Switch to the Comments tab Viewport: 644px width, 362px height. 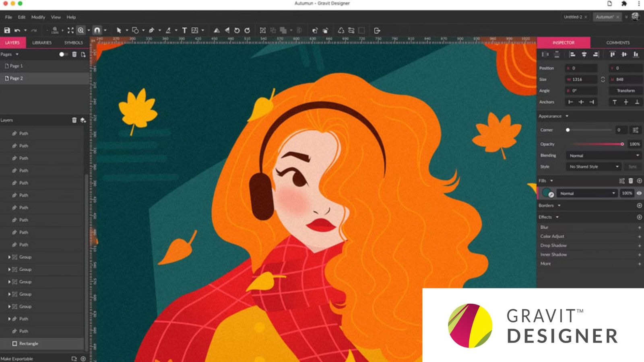(618, 42)
